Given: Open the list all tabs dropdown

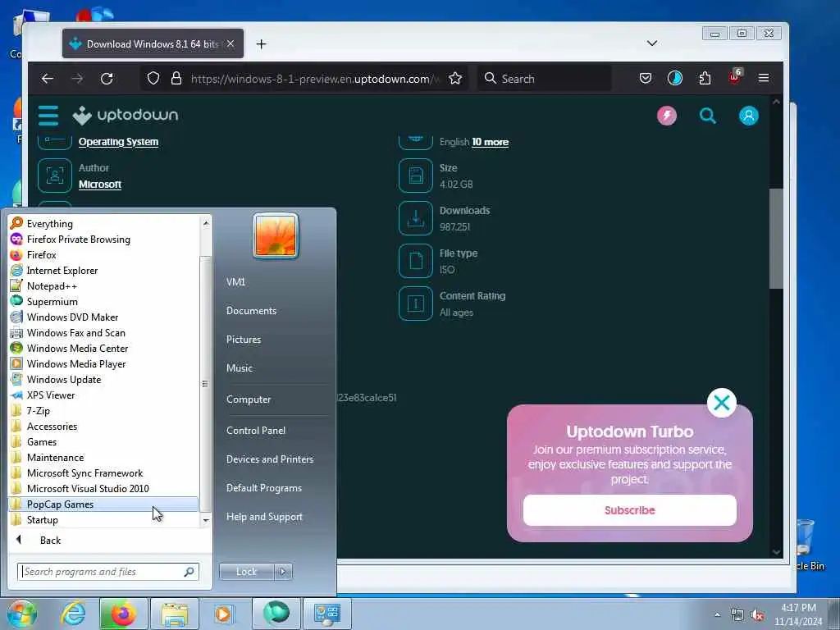Looking at the screenshot, I should [652, 43].
